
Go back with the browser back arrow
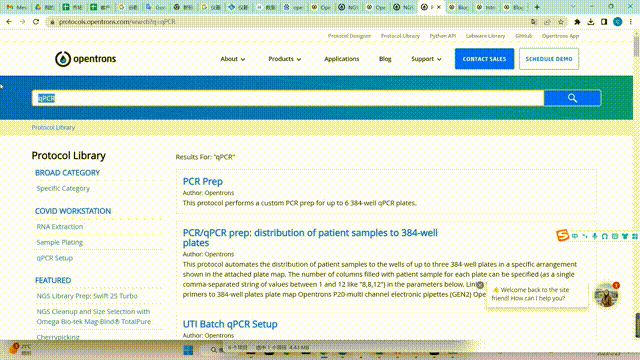(x=9, y=22)
